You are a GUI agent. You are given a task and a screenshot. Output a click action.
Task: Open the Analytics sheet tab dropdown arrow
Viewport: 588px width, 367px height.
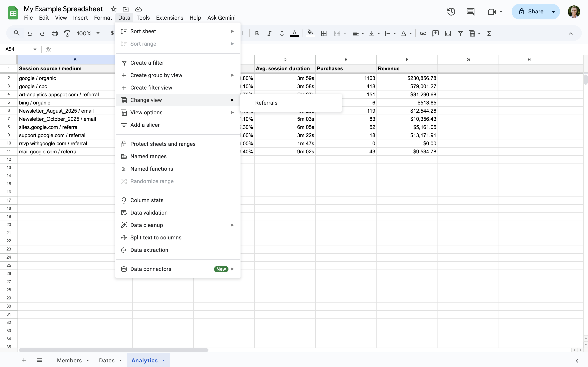(x=164, y=360)
